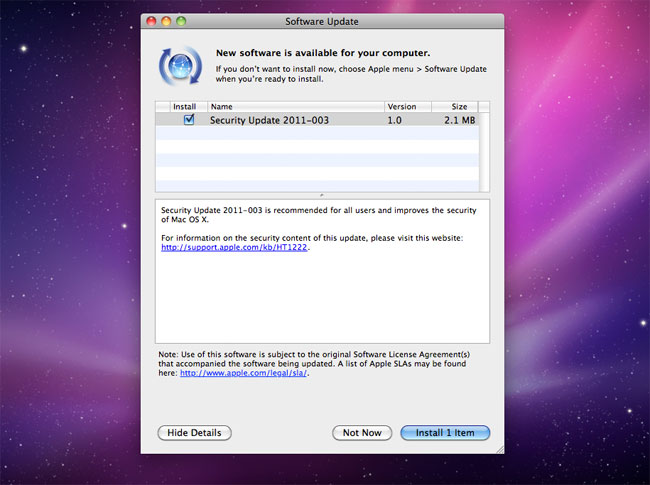650x485 pixels.
Task: Sort the list by Name column header
Action: click(x=295, y=106)
